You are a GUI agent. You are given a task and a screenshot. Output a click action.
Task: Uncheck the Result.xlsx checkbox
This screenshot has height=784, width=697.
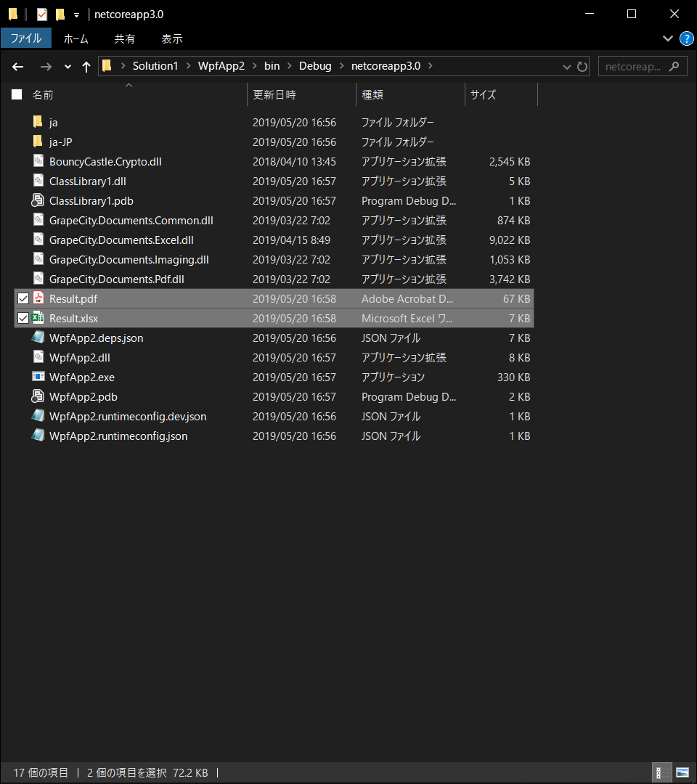click(23, 318)
